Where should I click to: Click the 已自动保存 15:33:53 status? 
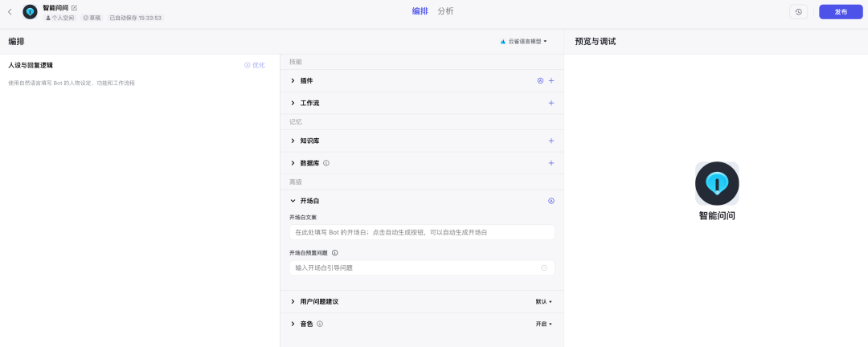(x=135, y=18)
